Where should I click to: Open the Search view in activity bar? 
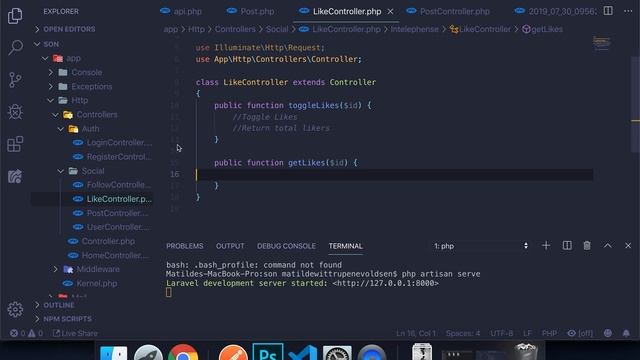coord(15,47)
